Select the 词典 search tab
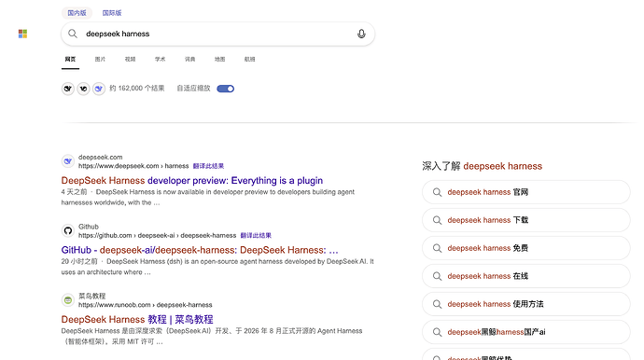Image resolution: width=644 pixels, height=360 pixels. [x=190, y=59]
